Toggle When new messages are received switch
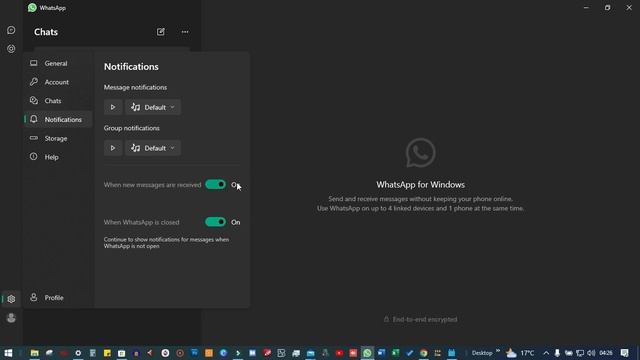 216,184
